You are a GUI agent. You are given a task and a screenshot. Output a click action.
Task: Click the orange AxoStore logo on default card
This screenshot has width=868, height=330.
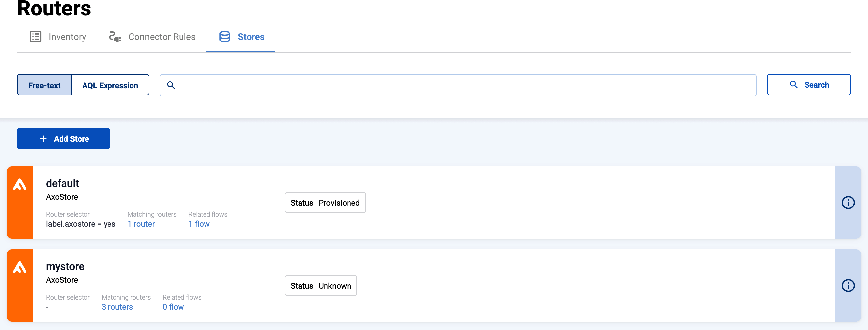pyautogui.click(x=20, y=184)
